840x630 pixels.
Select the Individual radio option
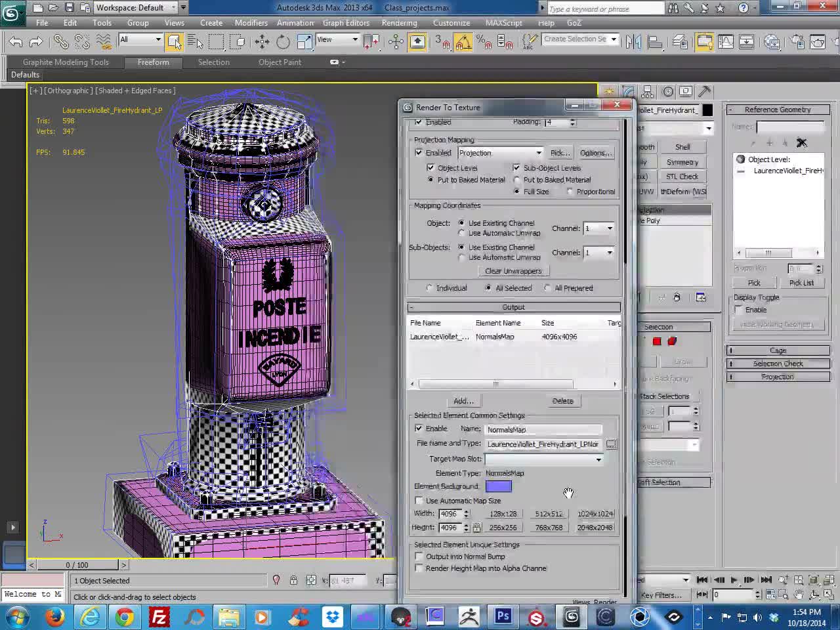point(430,288)
